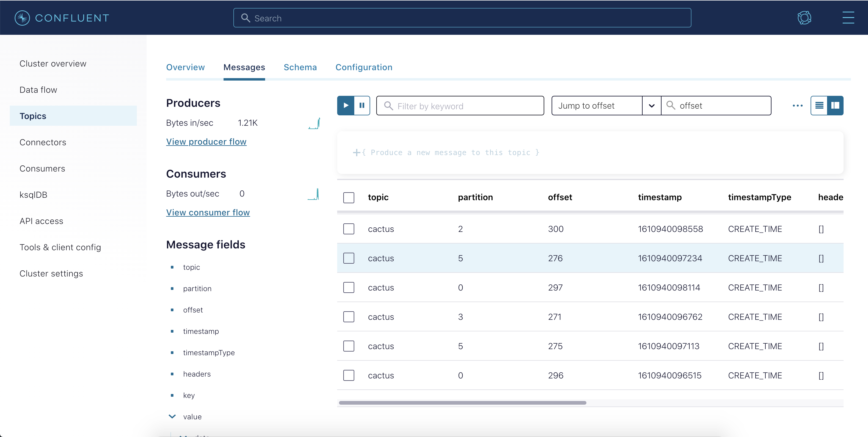Click the horizontal table scrollbar
Image resolution: width=868 pixels, height=437 pixels.
[x=462, y=403]
